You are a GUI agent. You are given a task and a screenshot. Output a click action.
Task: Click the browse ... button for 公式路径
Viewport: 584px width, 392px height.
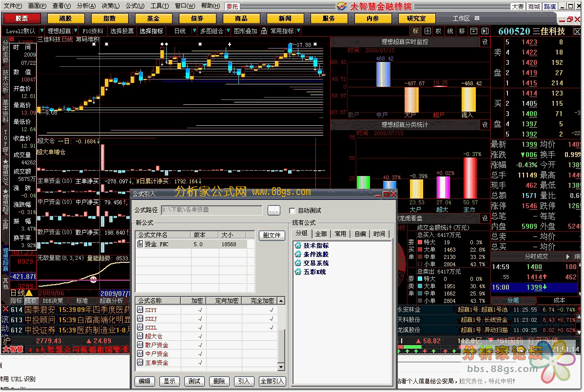(x=274, y=211)
